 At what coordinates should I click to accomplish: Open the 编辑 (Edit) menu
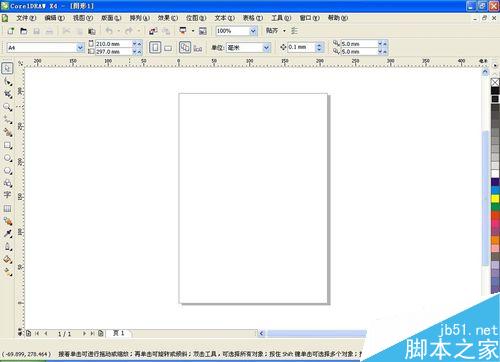point(54,18)
